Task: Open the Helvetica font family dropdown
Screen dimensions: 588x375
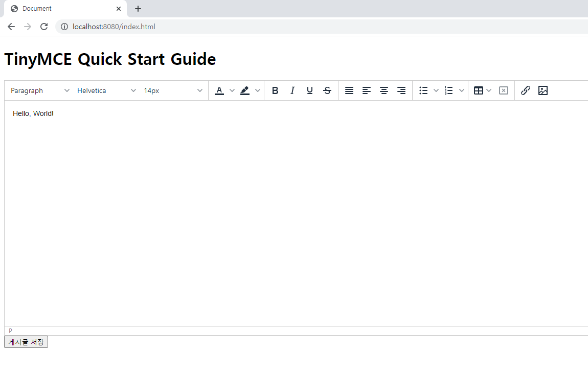Action: (x=106, y=90)
